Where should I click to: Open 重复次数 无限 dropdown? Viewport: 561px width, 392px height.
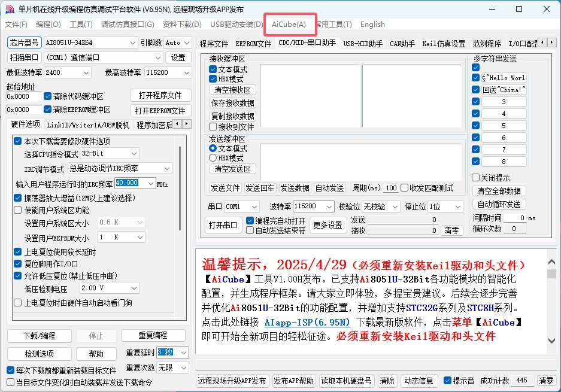pos(184,367)
